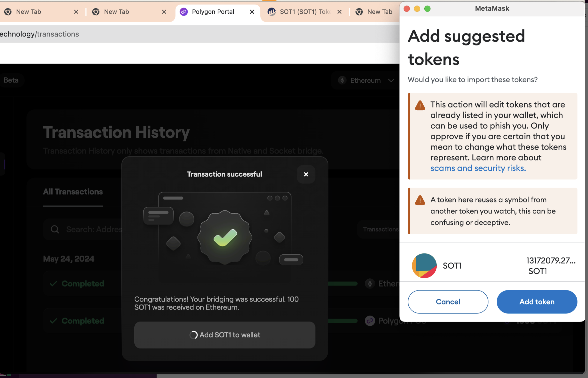This screenshot has height=378, width=588.
Task: Click the first phishing warning triangle icon
Action: 420,106
